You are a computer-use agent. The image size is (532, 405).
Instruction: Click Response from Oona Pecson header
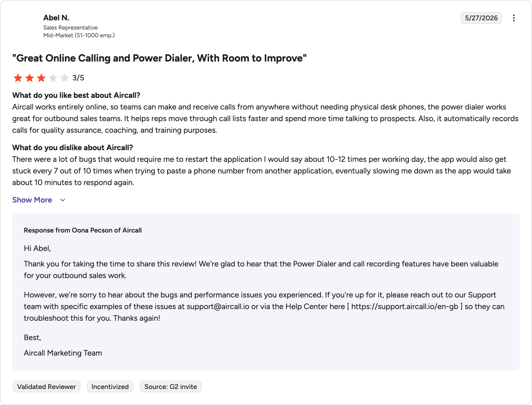coord(83,230)
